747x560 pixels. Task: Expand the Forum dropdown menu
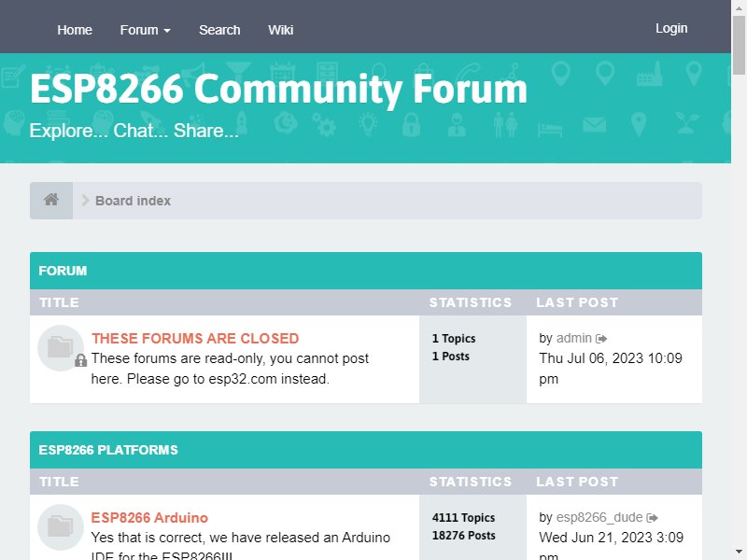pos(146,30)
